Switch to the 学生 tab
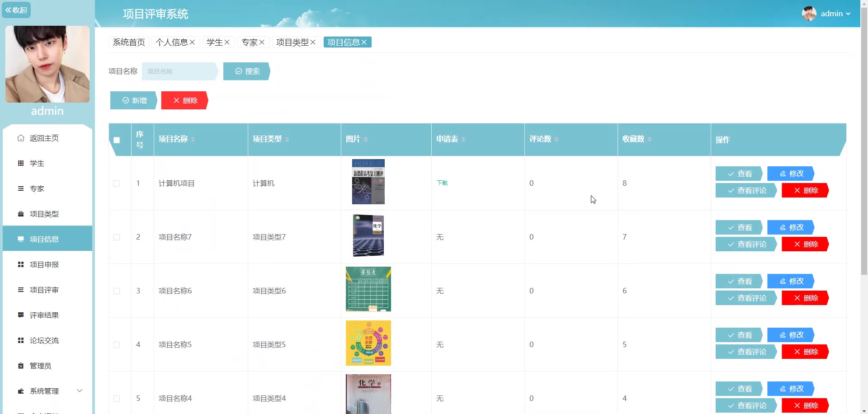Screen dimensions: 868x414 pyautogui.click(x=215, y=42)
